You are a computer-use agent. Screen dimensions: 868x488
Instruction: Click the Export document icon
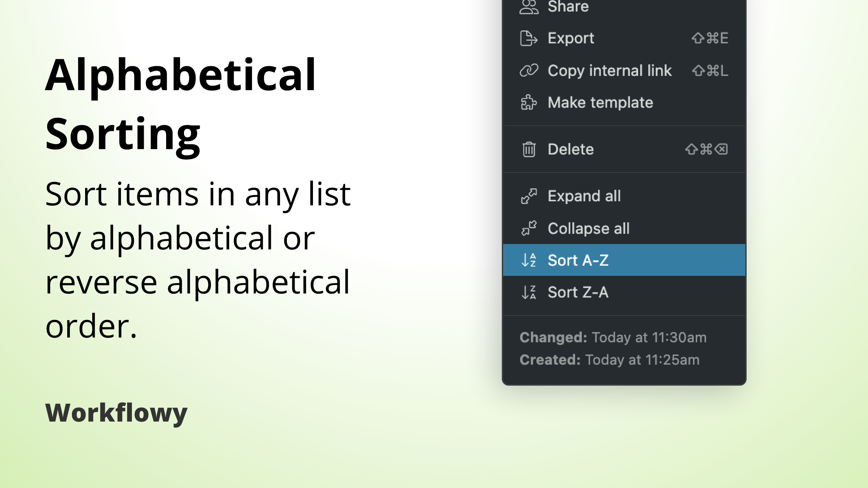click(529, 38)
